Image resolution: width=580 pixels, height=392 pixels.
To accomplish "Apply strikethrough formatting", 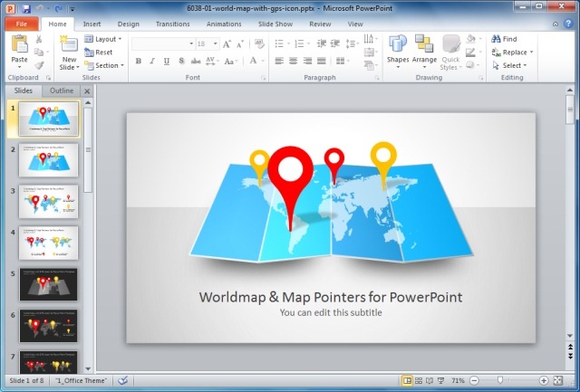I will click(196, 61).
